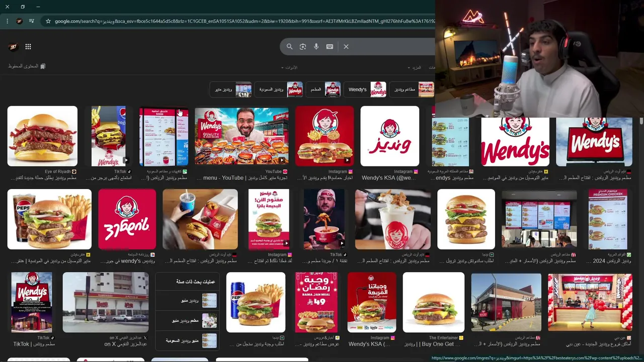This screenshot has width=644, height=362.
Task: Open the مفتوح الآن Wendy's ad image
Action: coord(269,219)
